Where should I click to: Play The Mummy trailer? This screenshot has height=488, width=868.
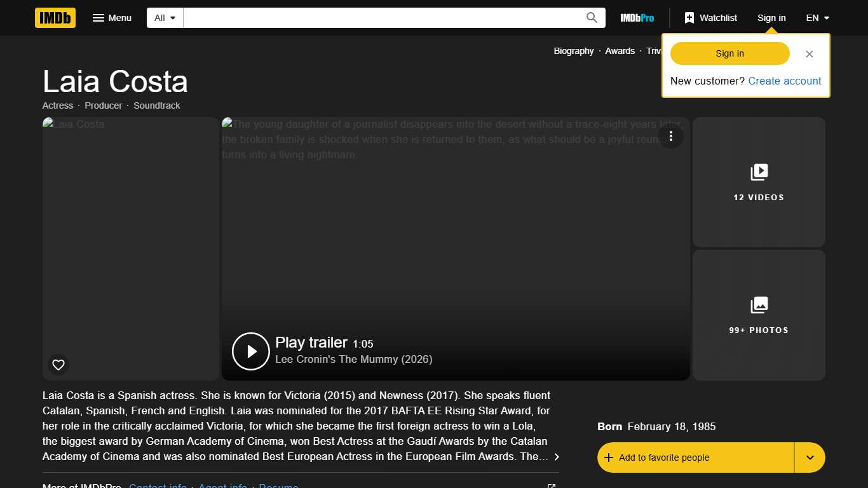pos(251,351)
